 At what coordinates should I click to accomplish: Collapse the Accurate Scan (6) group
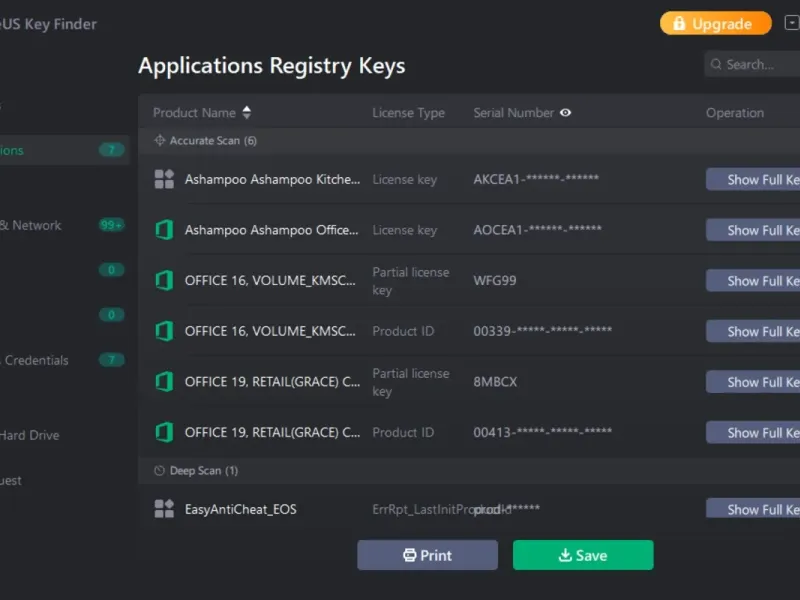coord(469,140)
